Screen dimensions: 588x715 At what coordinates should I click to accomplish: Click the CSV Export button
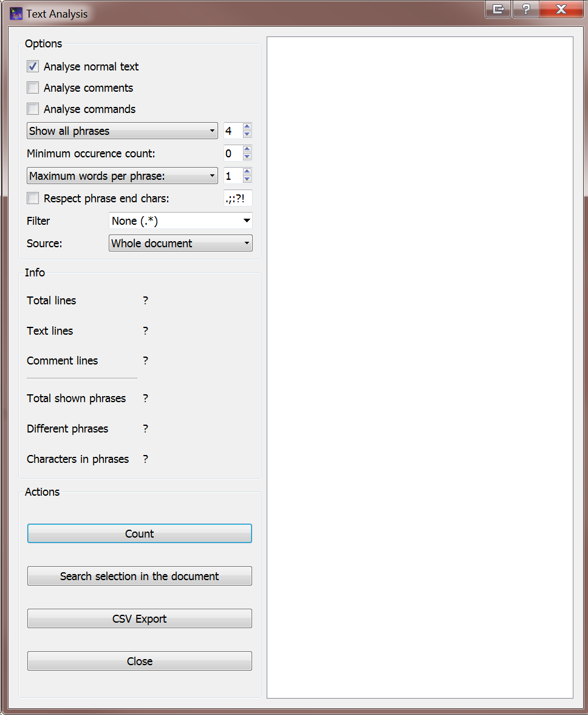tap(140, 618)
